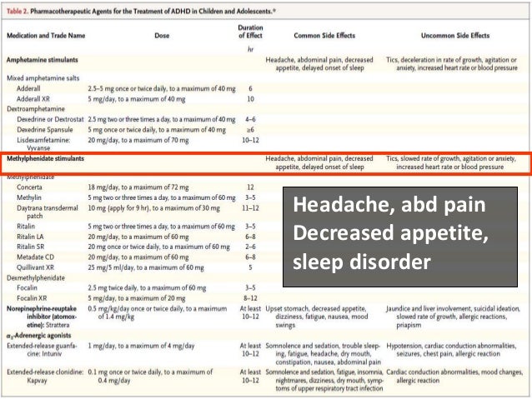Screen dimensions: 532x399
Task: Select the 'Medication and Trade Name' column header
Action: (46, 36)
